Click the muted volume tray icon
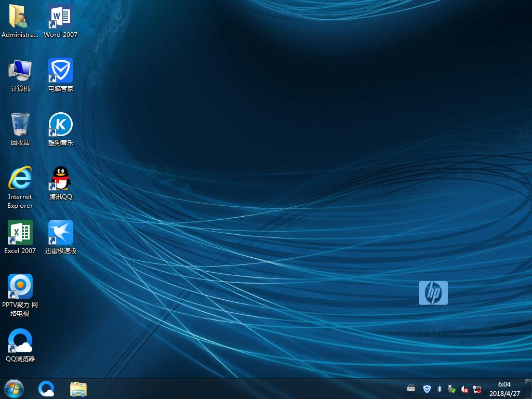Viewport: 532px width, 399px height. coord(464,389)
